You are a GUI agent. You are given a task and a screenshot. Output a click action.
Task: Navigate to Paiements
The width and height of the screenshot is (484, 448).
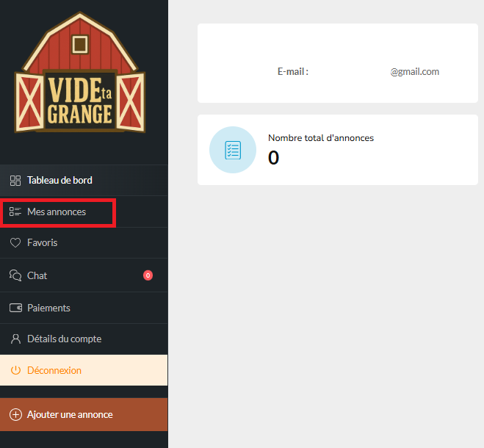(x=48, y=308)
